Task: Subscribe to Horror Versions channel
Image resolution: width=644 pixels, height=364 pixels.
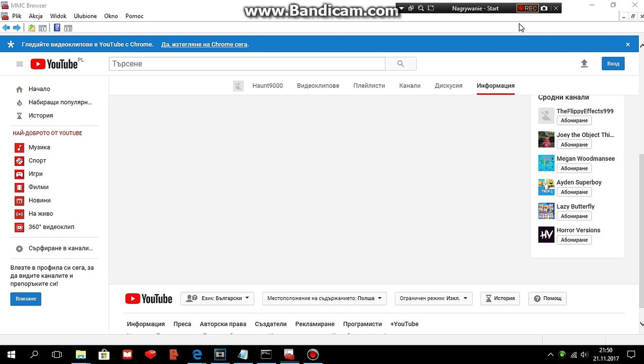Action: (x=574, y=240)
